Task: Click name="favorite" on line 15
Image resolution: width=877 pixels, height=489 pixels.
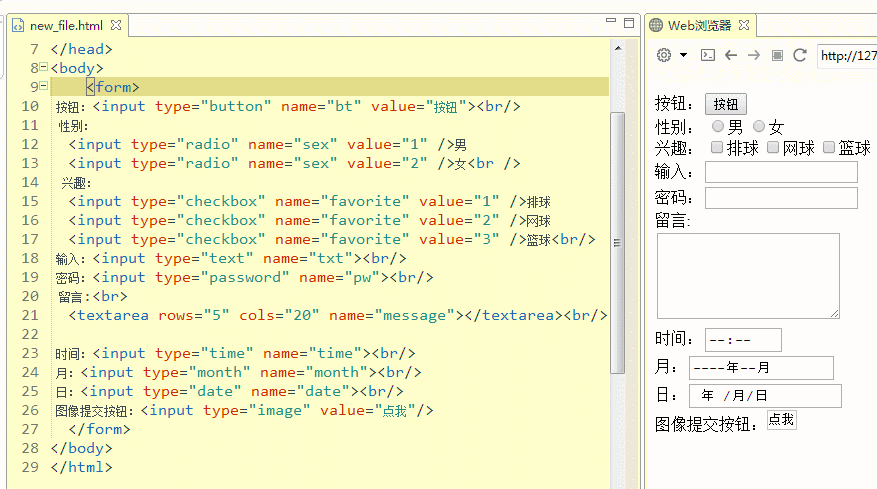Action: [342, 201]
